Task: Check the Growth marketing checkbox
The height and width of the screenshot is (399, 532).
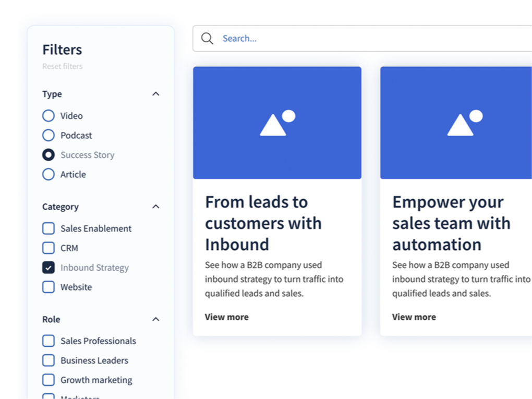Action: tap(49, 380)
